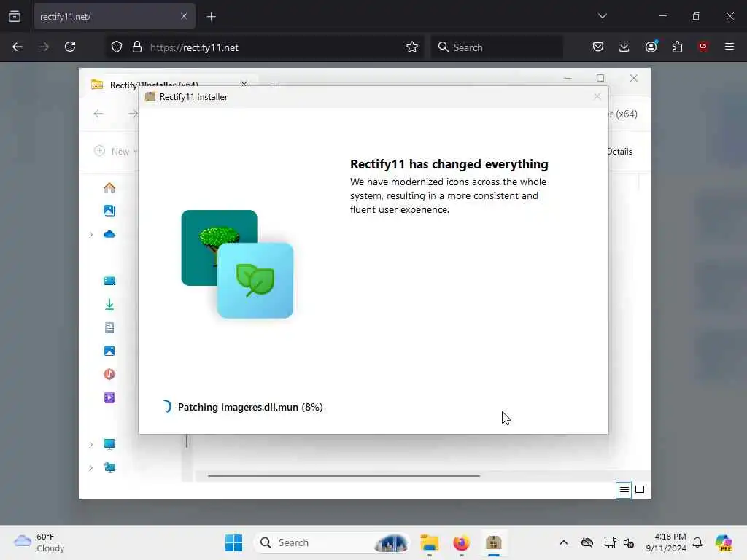This screenshot has width=747, height=560.
Task: Select This PC in Explorer sidebar
Action: [109, 444]
